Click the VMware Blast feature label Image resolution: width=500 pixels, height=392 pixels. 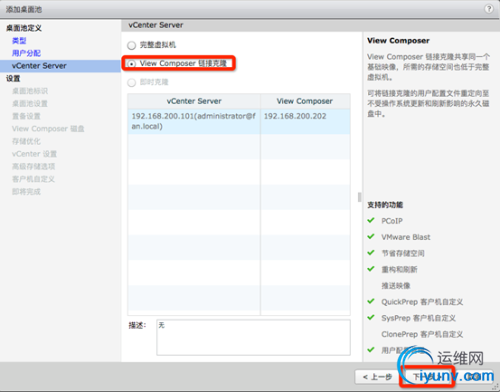click(406, 237)
